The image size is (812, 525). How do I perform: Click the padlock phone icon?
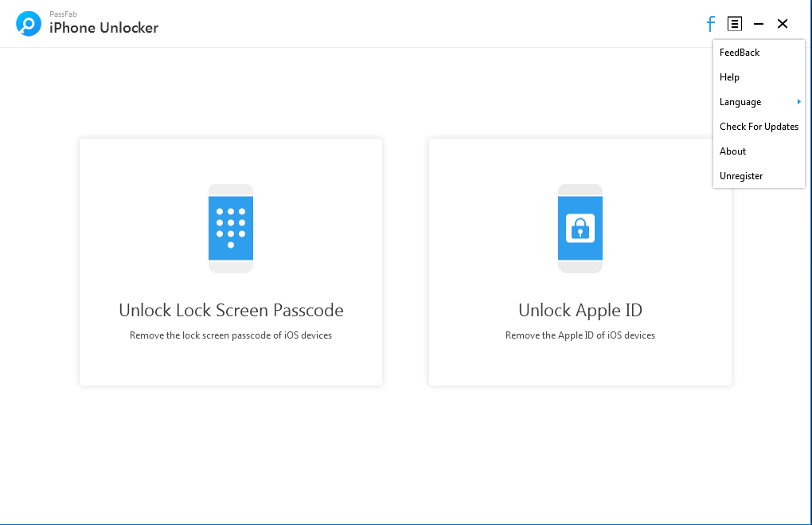pyautogui.click(x=580, y=229)
